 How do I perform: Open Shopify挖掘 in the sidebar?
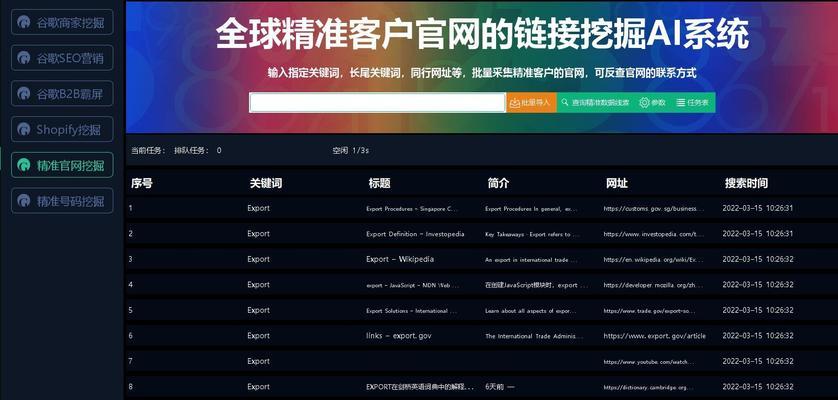[x=62, y=129]
